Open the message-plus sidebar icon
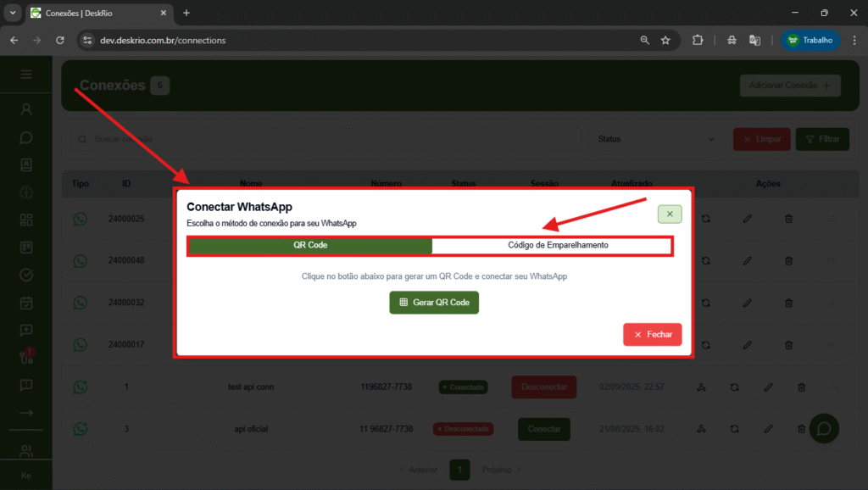This screenshot has width=868, height=490. tap(26, 331)
